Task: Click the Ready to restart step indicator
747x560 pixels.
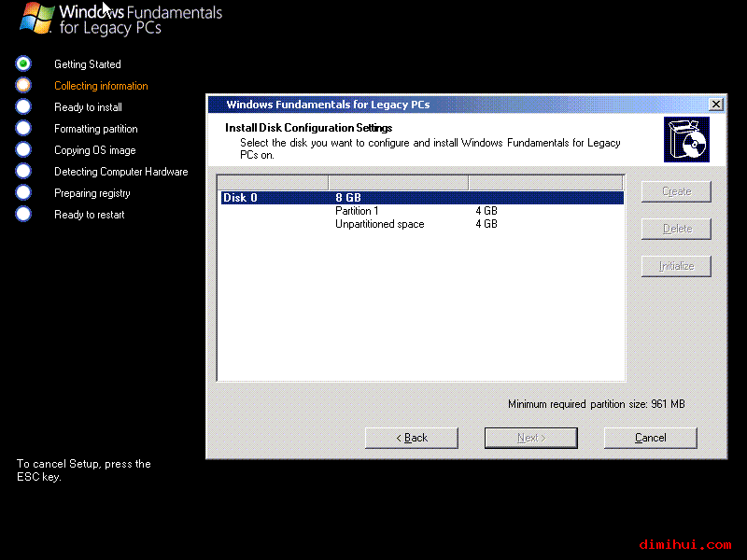Action: (23, 214)
